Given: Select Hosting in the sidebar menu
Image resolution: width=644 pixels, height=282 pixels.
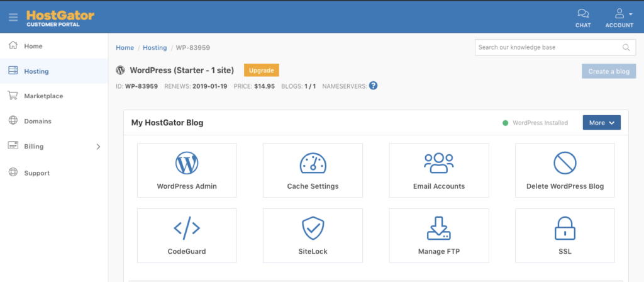Looking at the screenshot, I should pos(36,71).
